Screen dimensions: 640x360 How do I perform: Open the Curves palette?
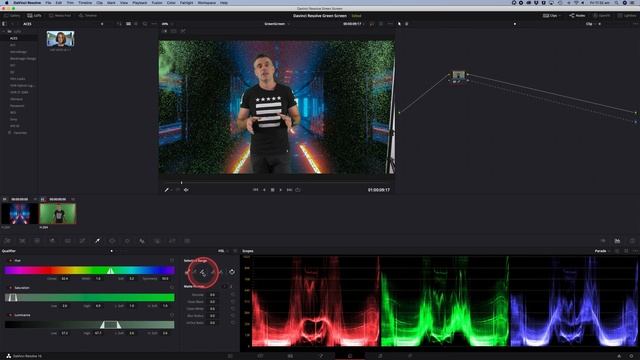[82, 241]
